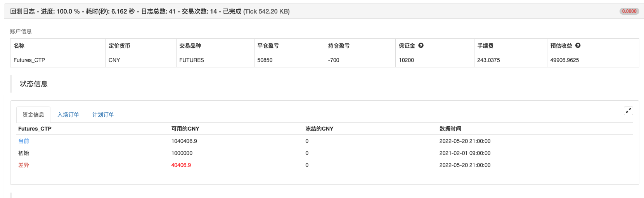Switch to the 计划订单 tab
The width and height of the screenshot is (644, 198).
coord(103,115)
